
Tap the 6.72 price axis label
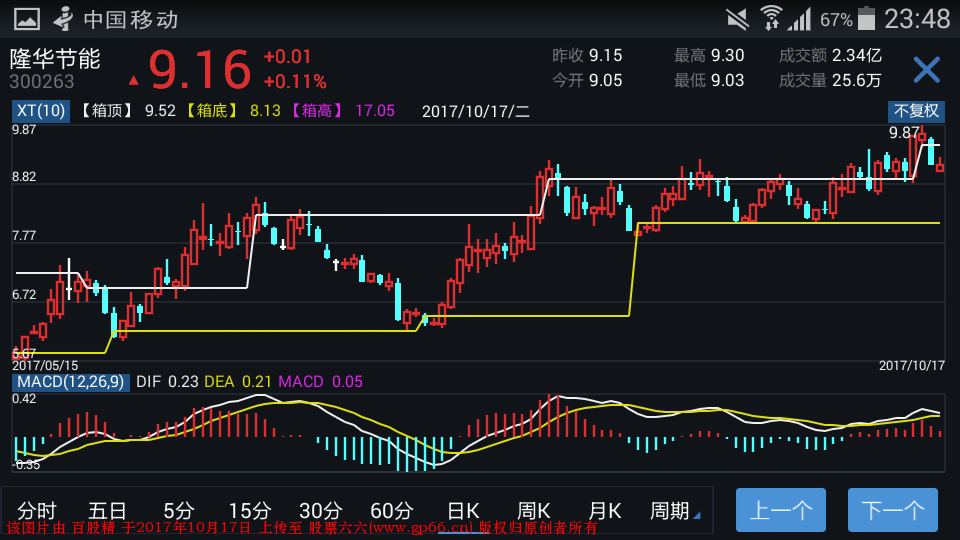(24, 294)
